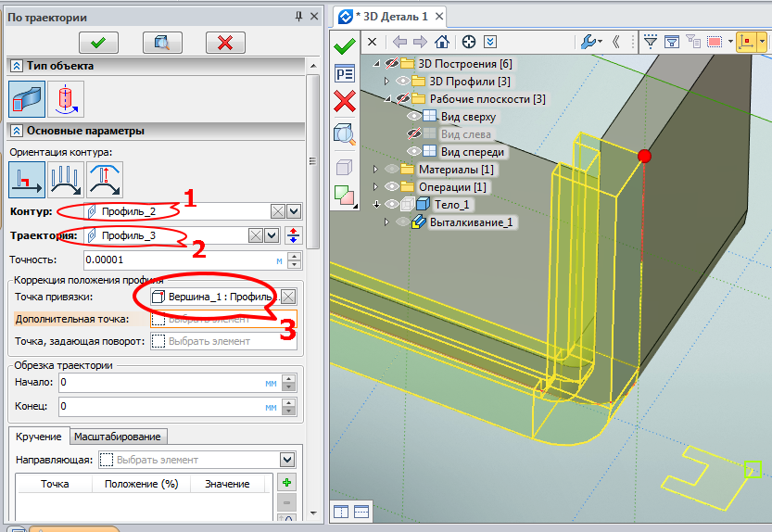Click the reverse trajectory direction arrows icon
772x532 pixels.
294,235
